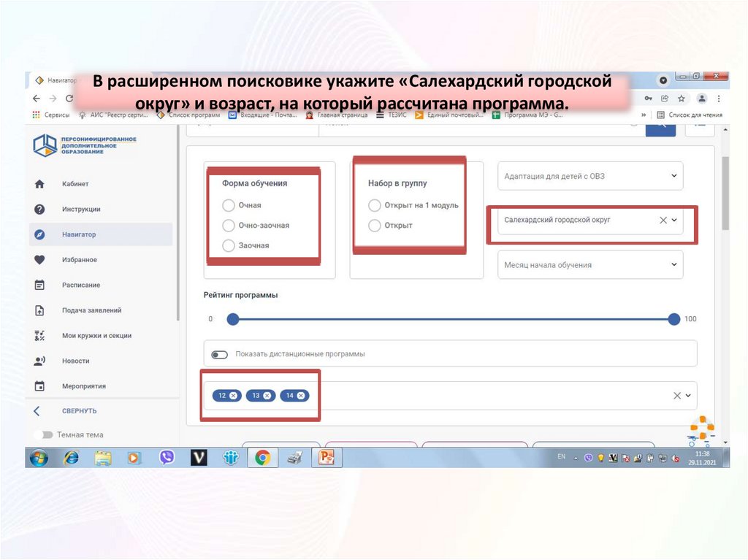This screenshot has width=748, height=560.
Task: Open ТЕЗИС bookmark
Action: coord(392,115)
